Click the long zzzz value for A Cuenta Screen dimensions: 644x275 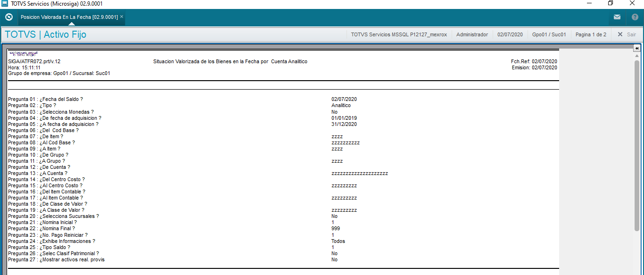[360, 173]
